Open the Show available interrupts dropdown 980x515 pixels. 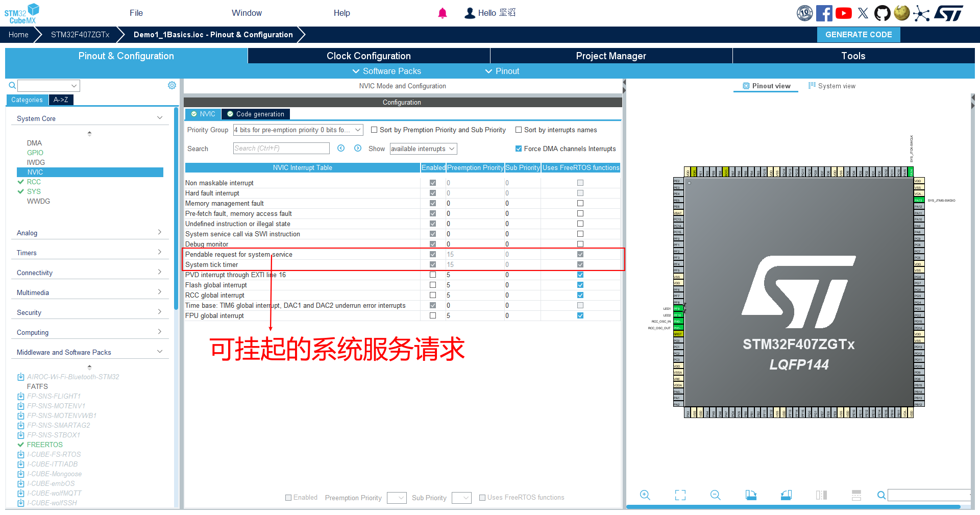[423, 149]
